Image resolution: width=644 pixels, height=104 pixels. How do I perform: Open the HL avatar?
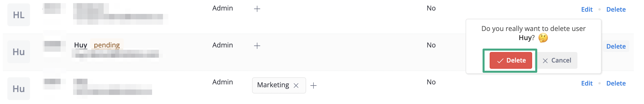19,15
